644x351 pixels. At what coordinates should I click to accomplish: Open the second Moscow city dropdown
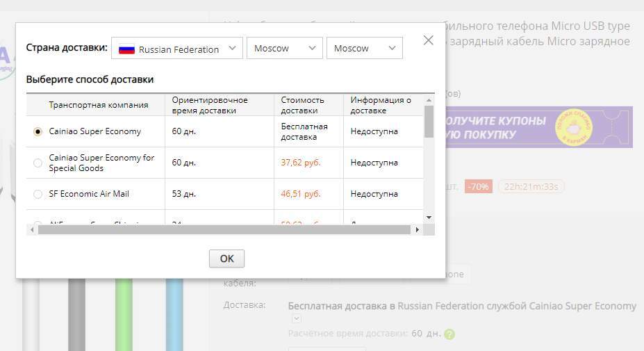(364, 49)
